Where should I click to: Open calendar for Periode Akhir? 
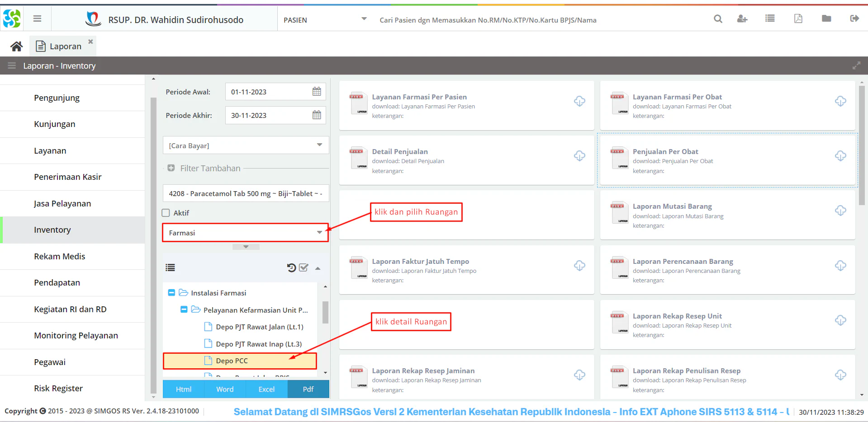coord(317,115)
